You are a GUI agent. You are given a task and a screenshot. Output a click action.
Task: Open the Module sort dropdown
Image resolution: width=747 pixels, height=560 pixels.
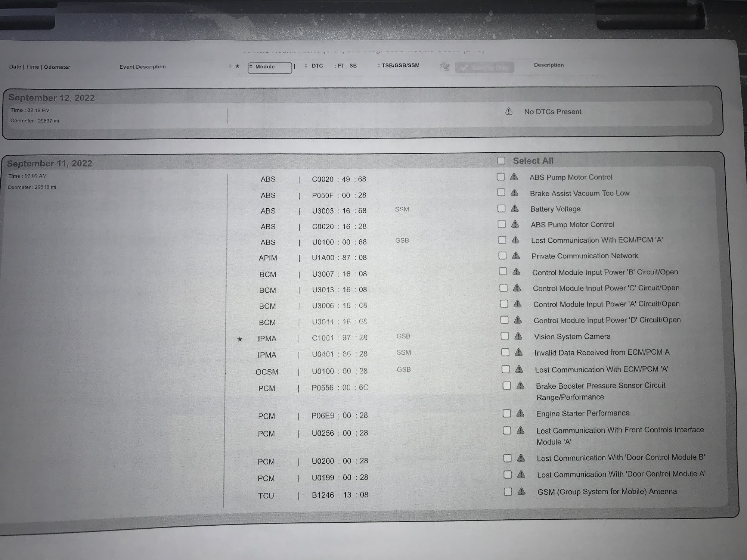click(269, 67)
